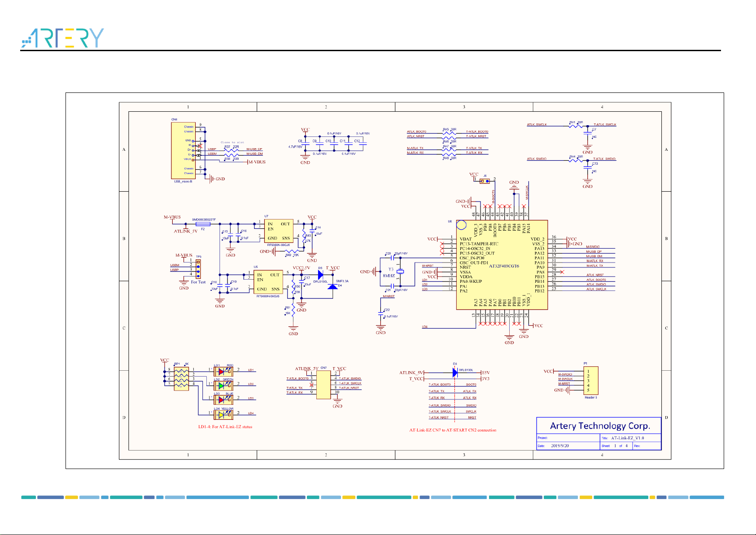This screenshot has height=535, width=756.
Task: Click the ARTERY logo in the header
Action: [62, 38]
